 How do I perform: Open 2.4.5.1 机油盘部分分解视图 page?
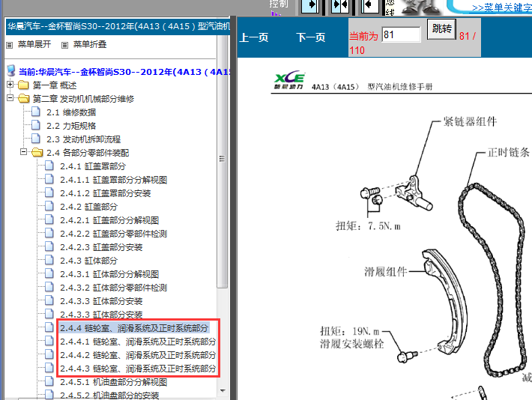[x=114, y=382]
